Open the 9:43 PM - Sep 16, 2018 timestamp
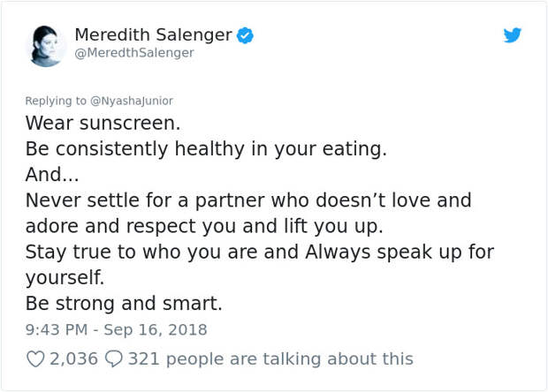Viewport: 548px width, 392px height. click(x=116, y=330)
